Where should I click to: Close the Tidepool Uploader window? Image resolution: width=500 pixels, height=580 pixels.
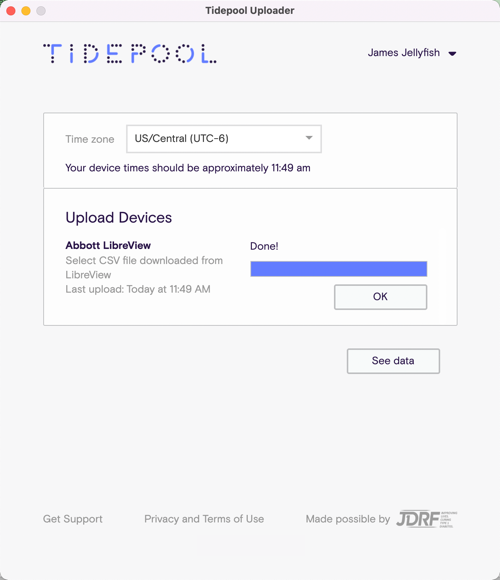click(11, 11)
